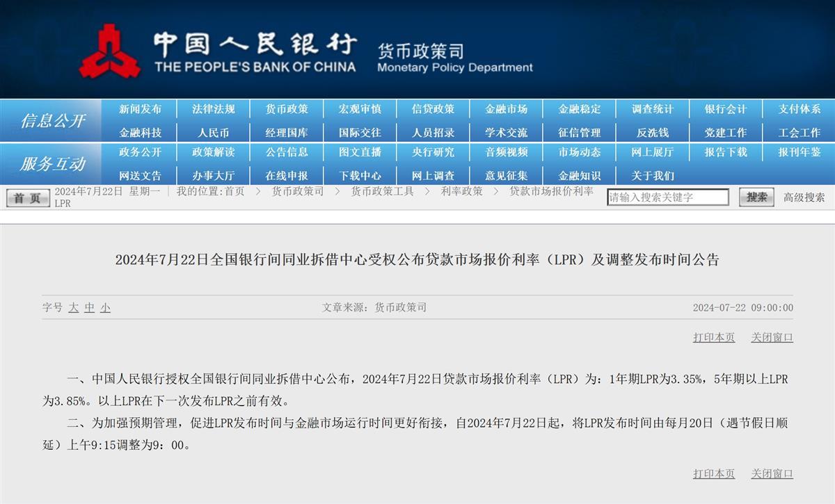Navigate to 图文直播
This screenshot has height=504, width=835.
pos(360,152)
